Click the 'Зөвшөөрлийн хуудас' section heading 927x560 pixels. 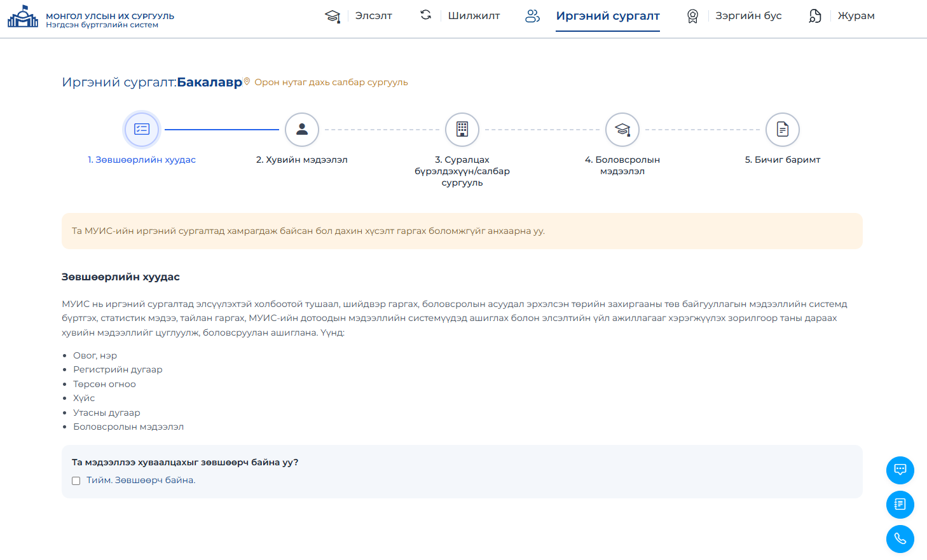pyautogui.click(x=121, y=277)
